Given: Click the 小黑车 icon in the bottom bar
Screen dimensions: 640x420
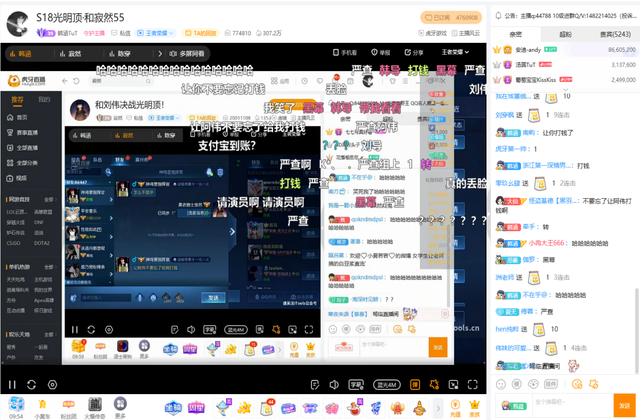Looking at the screenshot, I should 41,408.
